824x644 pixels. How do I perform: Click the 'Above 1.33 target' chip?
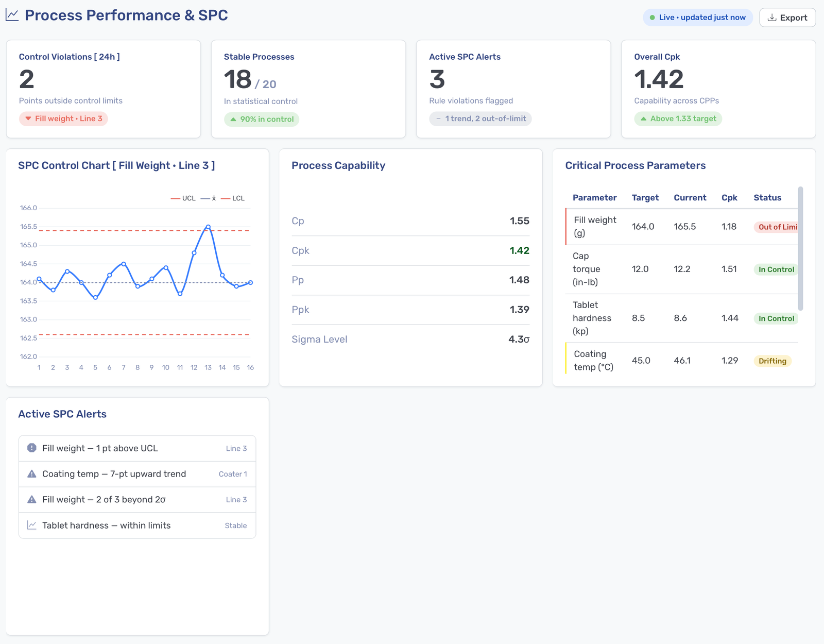pos(678,118)
